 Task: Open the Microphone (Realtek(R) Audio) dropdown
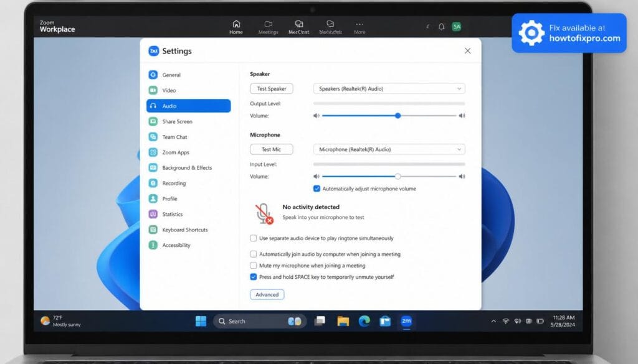[389, 149]
